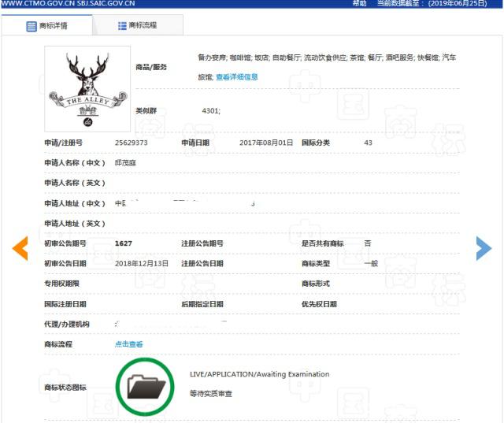Select international class value 43
The width and height of the screenshot is (504, 423).
[368, 143]
